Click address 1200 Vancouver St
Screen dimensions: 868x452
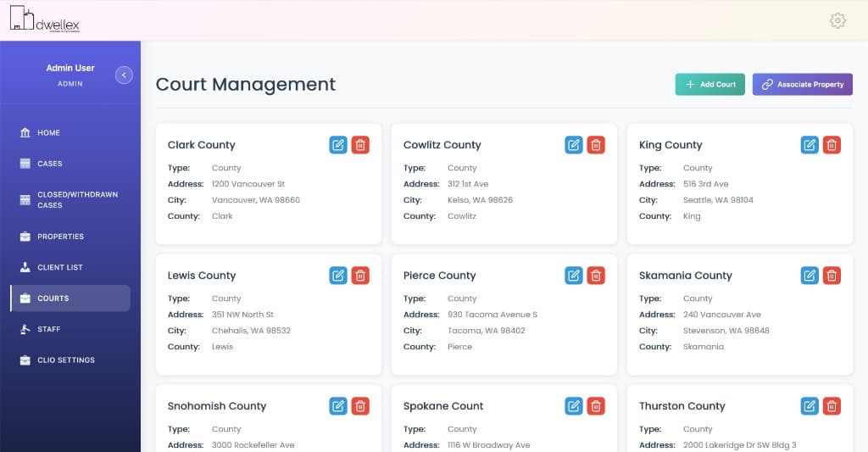[x=248, y=184]
